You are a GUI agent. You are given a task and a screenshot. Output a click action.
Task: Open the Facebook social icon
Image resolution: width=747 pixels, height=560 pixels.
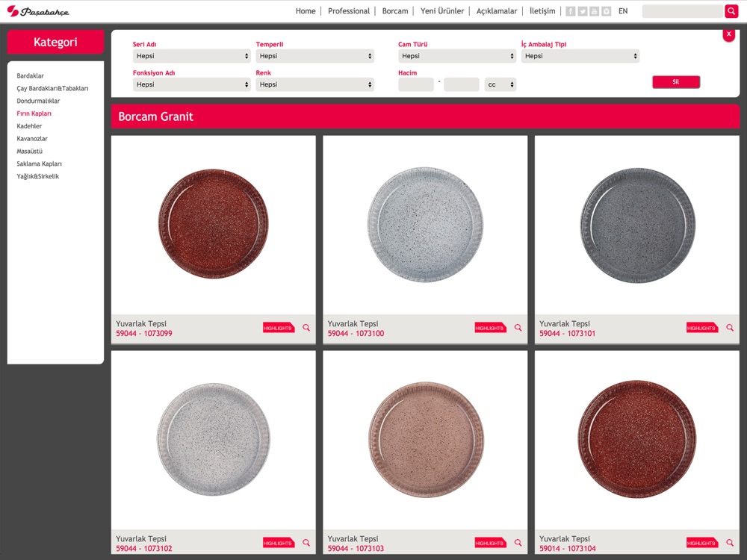coord(570,11)
